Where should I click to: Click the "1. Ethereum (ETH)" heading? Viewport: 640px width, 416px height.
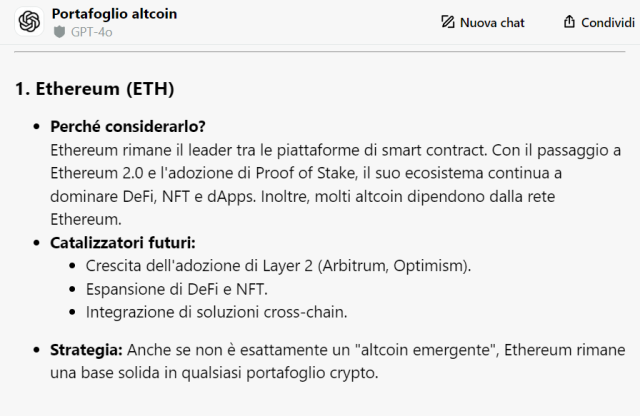point(95,89)
